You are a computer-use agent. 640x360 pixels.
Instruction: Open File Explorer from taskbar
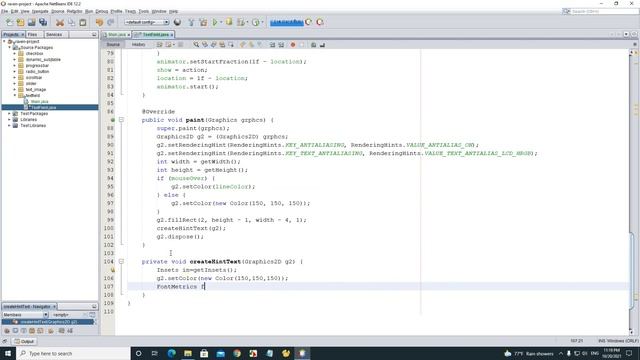pos(188,353)
